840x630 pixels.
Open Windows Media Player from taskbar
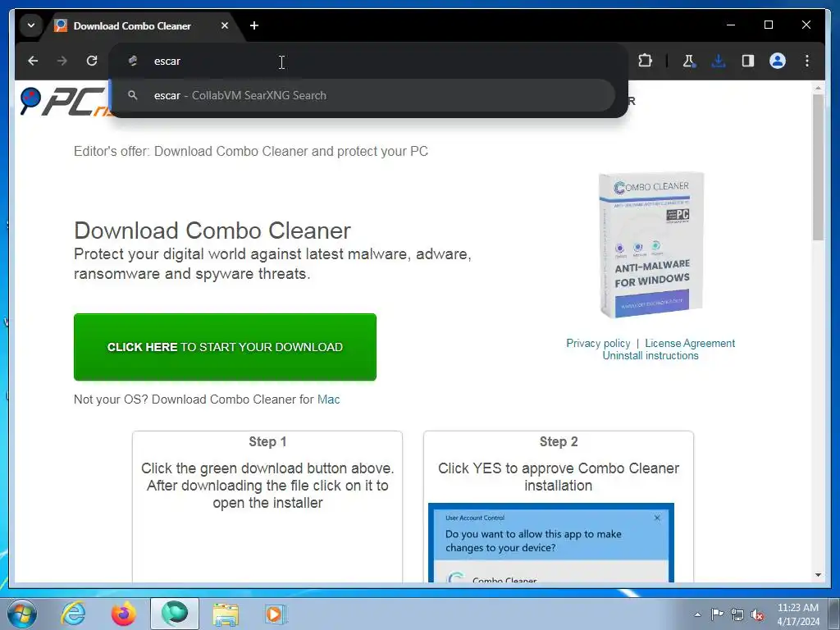pyautogui.click(x=276, y=614)
